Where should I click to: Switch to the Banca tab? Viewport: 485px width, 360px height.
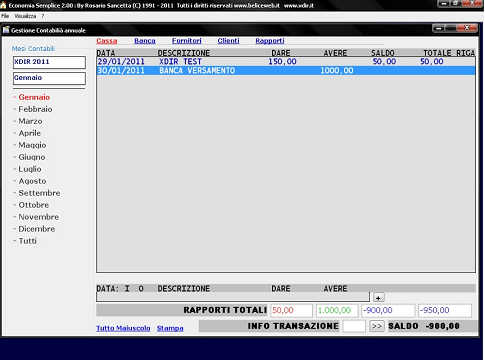pos(145,41)
